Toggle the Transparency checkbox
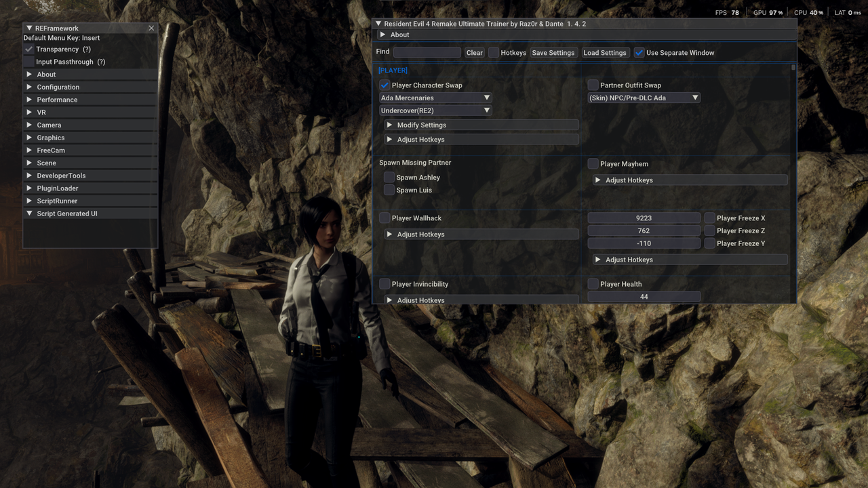The height and width of the screenshot is (488, 868). click(x=29, y=49)
